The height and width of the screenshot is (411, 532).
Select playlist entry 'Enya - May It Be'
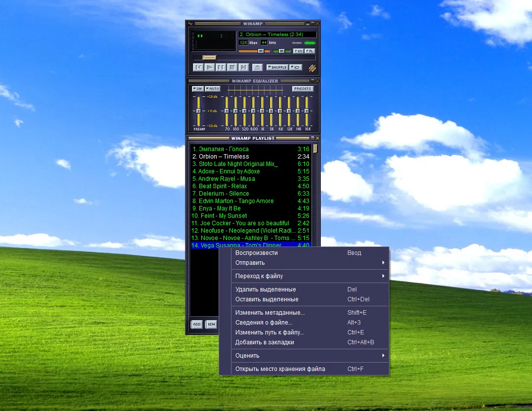coord(251,208)
